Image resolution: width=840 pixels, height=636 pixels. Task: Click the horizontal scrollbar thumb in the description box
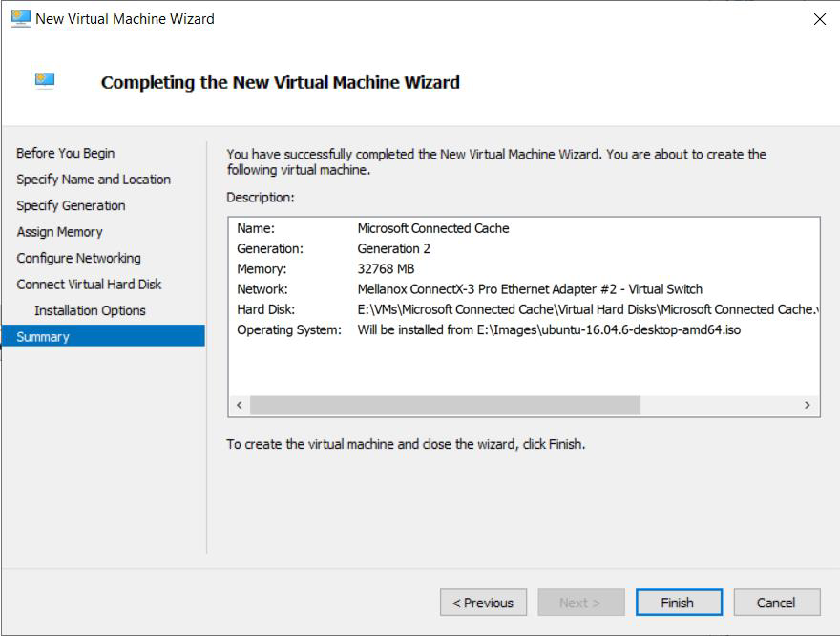pos(445,405)
